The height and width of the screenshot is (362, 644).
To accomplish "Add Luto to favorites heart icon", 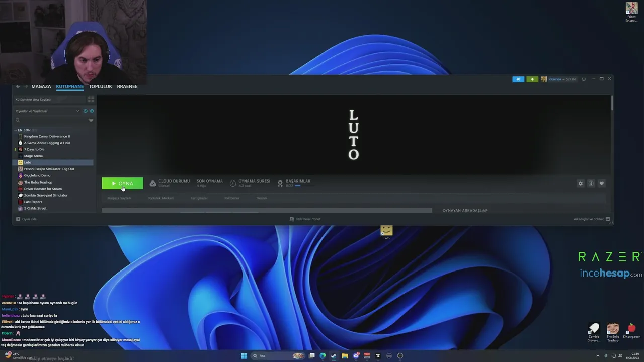I will click(602, 184).
